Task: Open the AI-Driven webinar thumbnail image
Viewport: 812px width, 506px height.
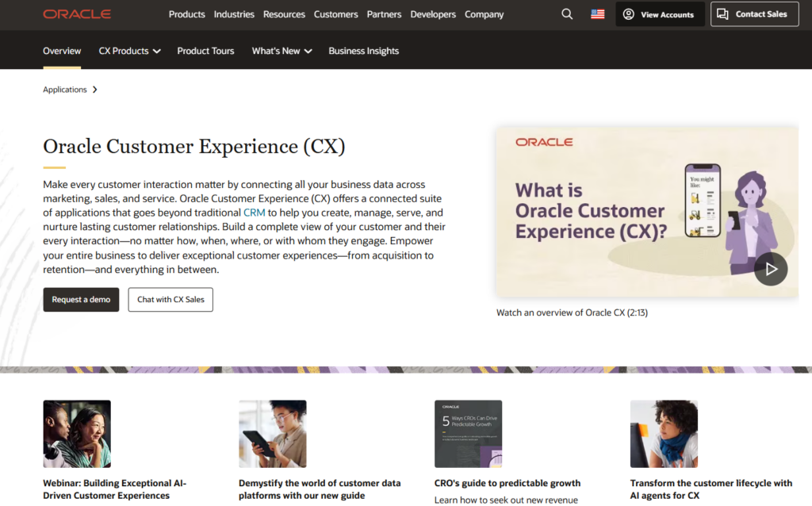Action: (x=77, y=434)
